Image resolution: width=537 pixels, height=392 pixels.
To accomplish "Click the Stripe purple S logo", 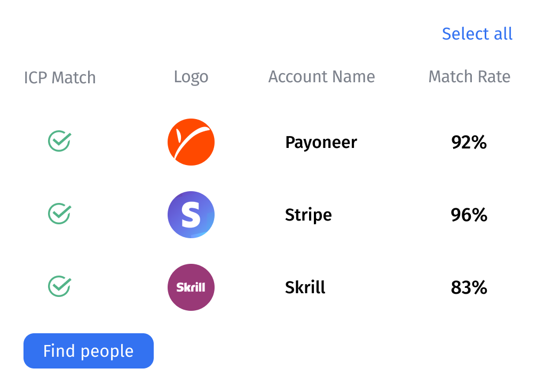I will [191, 215].
